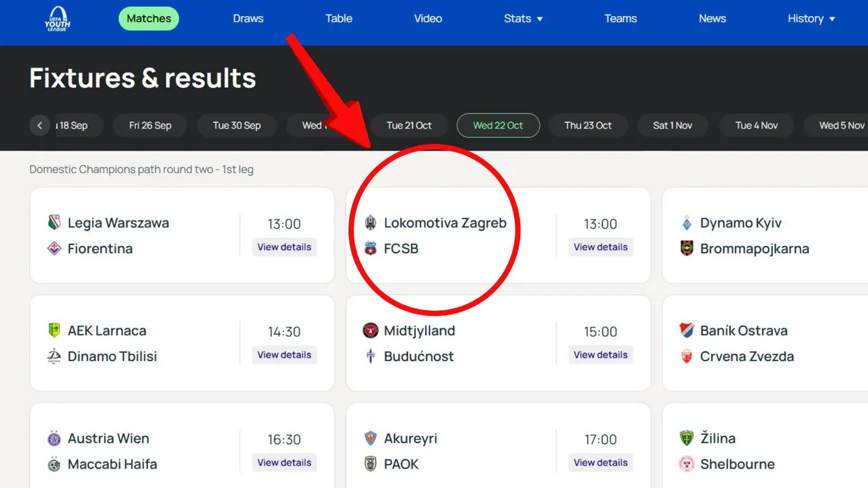
Task: Open the Draws tab
Action: coord(248,19)
